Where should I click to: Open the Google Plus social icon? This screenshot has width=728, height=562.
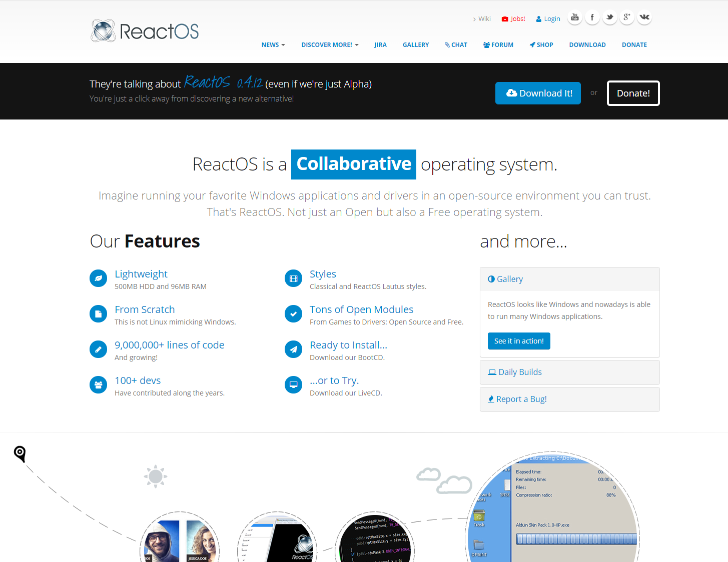coord(627,17)
